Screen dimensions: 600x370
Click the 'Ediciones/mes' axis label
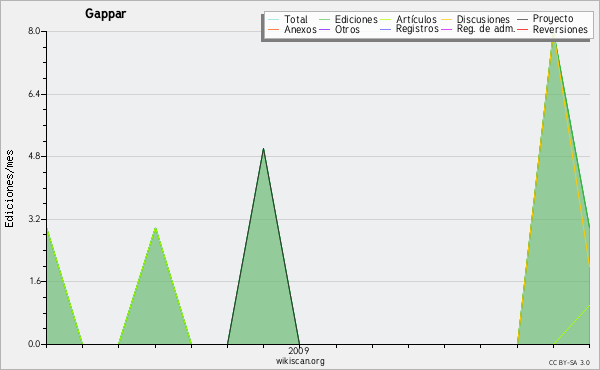pos(9,189)
